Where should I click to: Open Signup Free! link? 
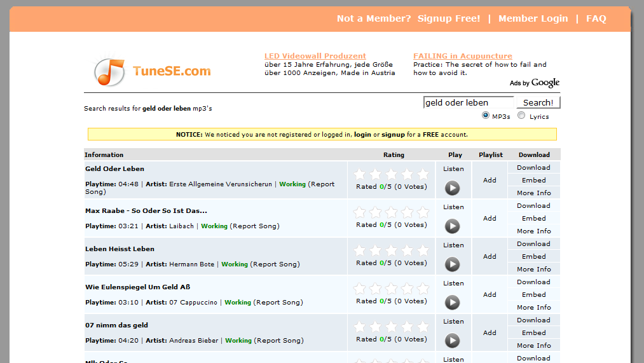(x=449, y=18)
